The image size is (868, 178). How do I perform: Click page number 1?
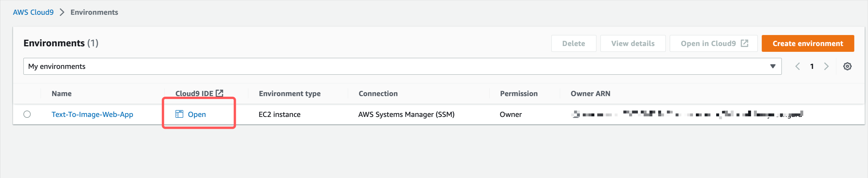[x=812, y=66]
